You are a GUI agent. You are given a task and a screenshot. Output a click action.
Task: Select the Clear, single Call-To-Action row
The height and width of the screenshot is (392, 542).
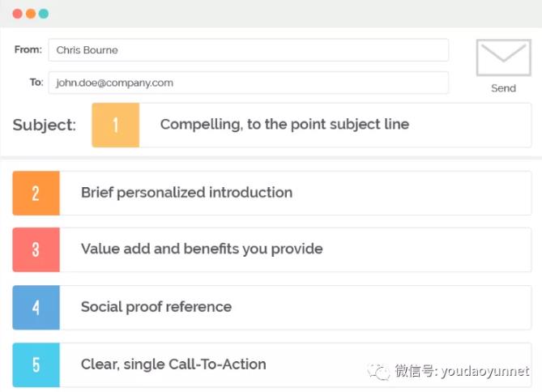[295, 364]
